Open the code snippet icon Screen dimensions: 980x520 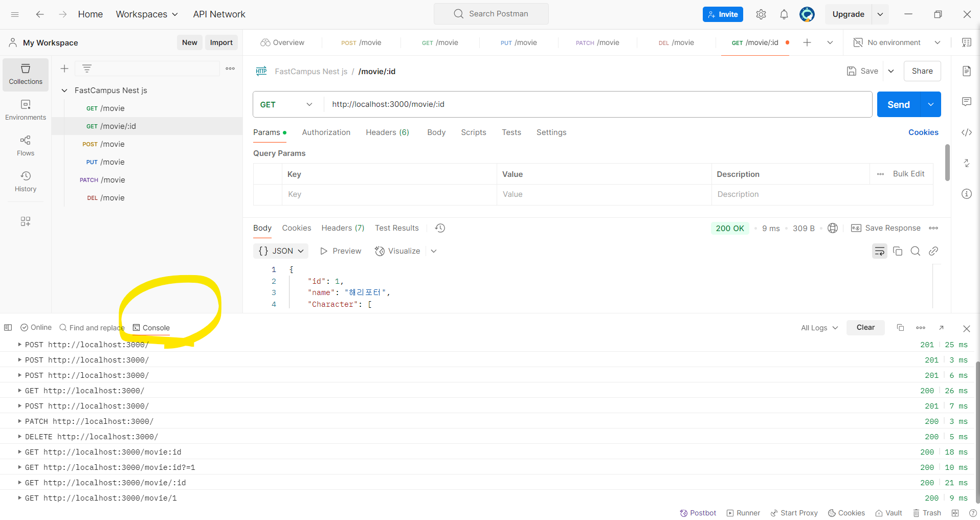point(966,132)
